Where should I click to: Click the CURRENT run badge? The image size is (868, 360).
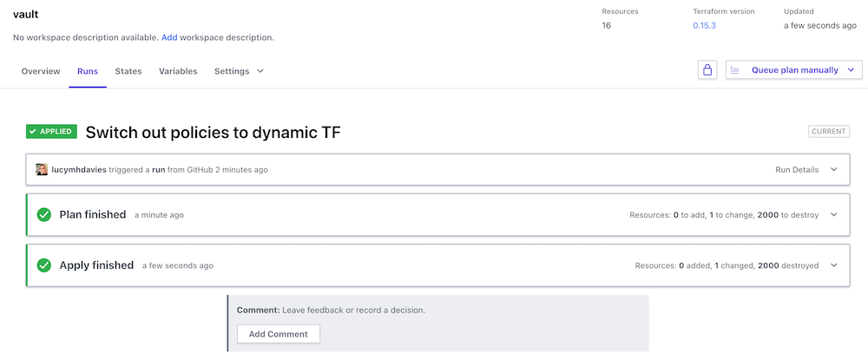pos(828,132)
